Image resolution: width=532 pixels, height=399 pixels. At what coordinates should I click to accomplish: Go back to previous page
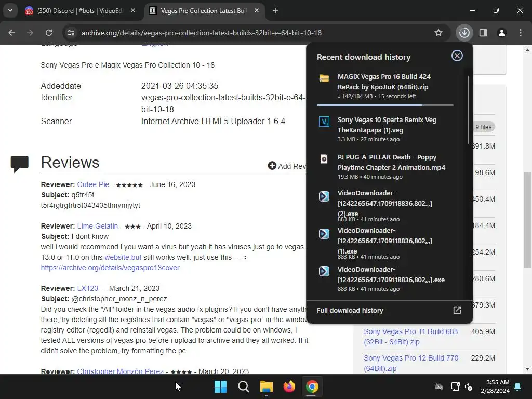[x=11, y=33]
